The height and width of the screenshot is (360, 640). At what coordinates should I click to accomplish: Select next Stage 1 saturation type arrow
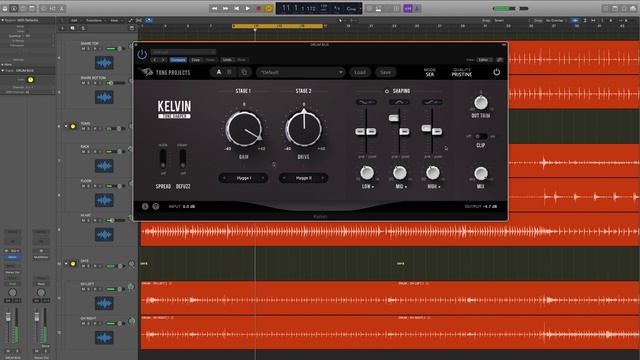click(x=262, y=178)
